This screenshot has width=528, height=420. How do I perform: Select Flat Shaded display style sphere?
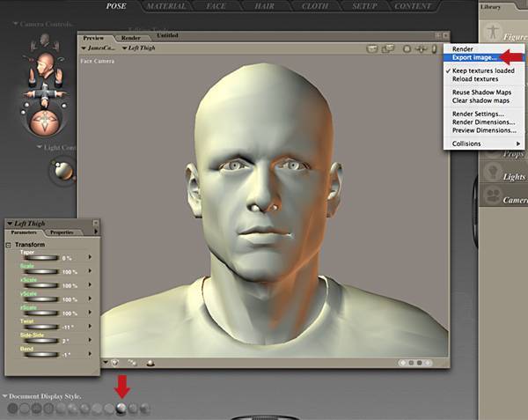point(73,409)
